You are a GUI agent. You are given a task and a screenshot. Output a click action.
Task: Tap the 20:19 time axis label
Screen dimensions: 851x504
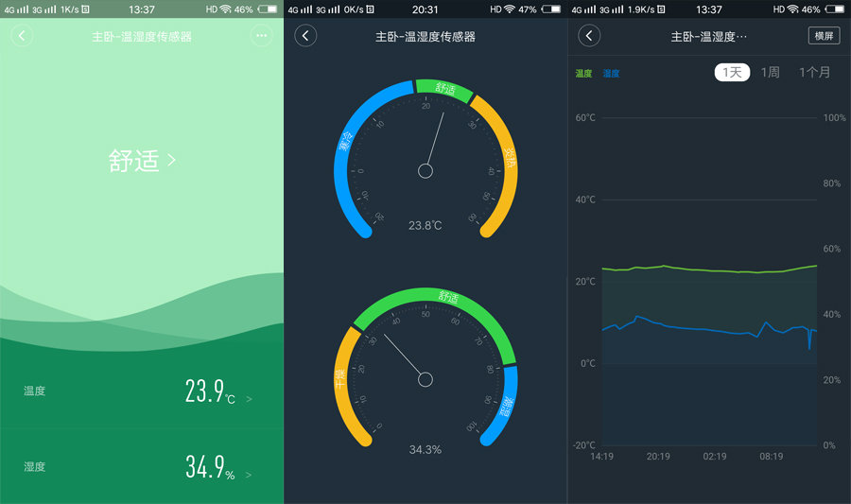[x=658, y=457]
